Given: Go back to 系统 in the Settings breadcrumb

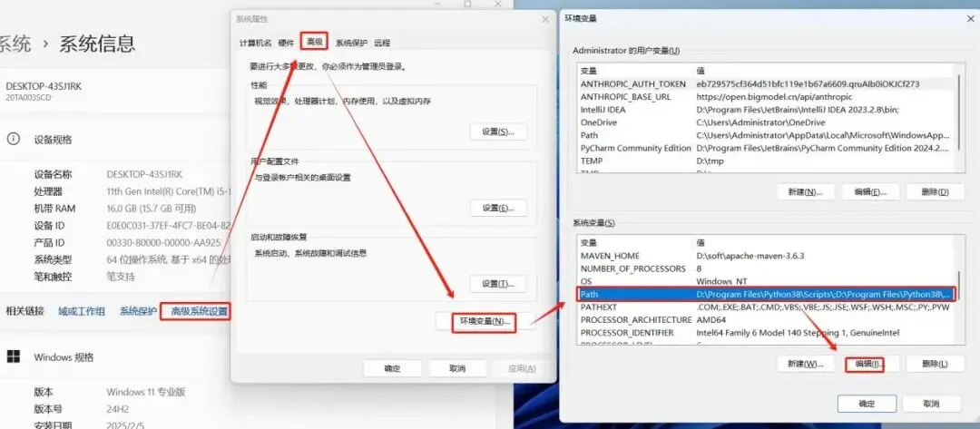Looking at the screenshot, I should [15, 44].
